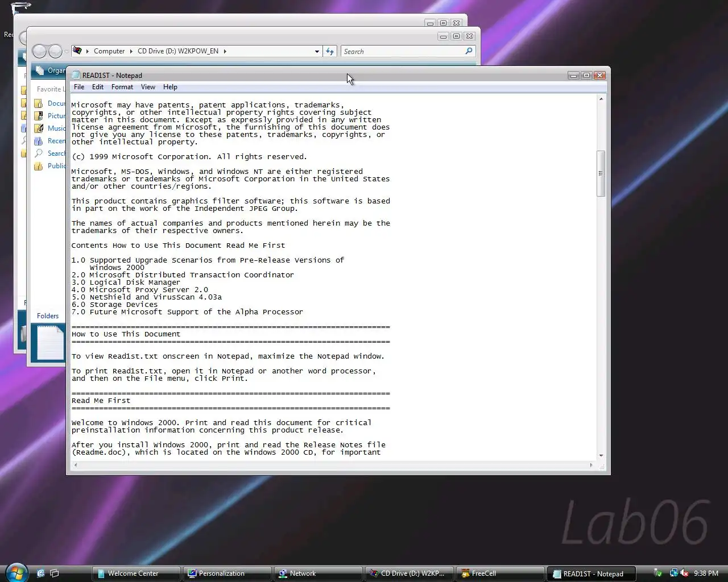The image size is (728, 582).
Task: Open Public in Favorite Links
Action: tap(56, 166)
